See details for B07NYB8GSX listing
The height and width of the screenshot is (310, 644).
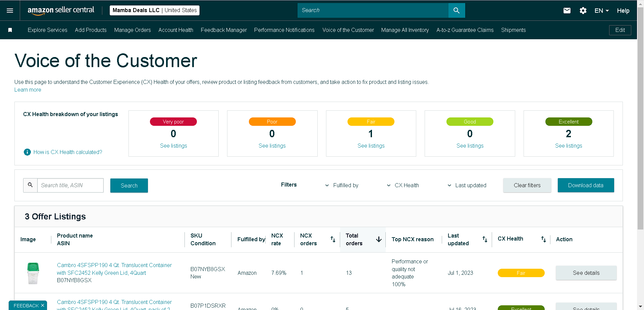586,273
